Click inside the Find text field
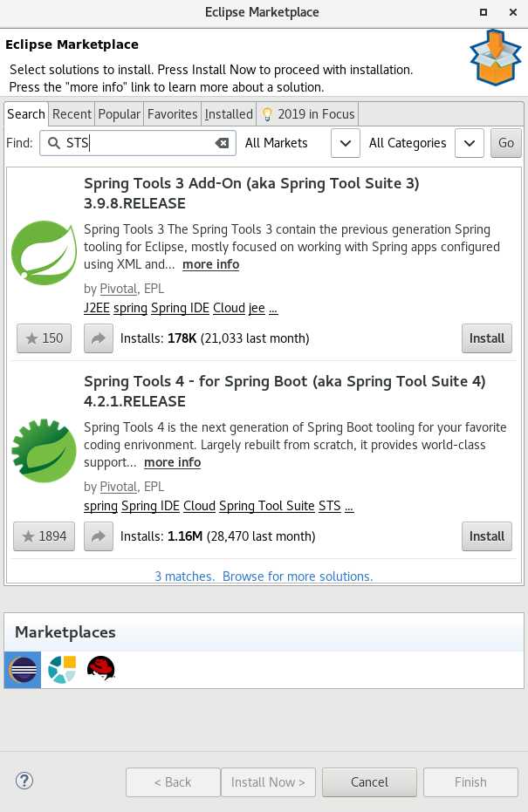Image resolution: width=528 pixels, height=812 pixels. [140, 143]
